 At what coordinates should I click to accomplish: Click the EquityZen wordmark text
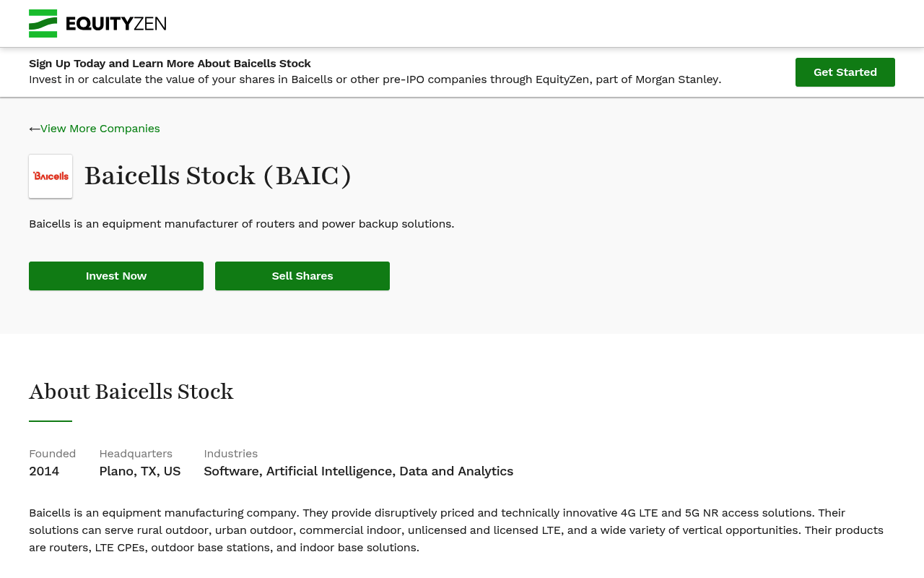tap(116, 24)
